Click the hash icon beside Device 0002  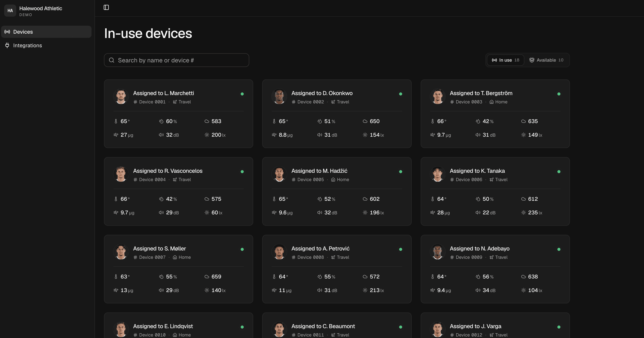tap(293, 102)
